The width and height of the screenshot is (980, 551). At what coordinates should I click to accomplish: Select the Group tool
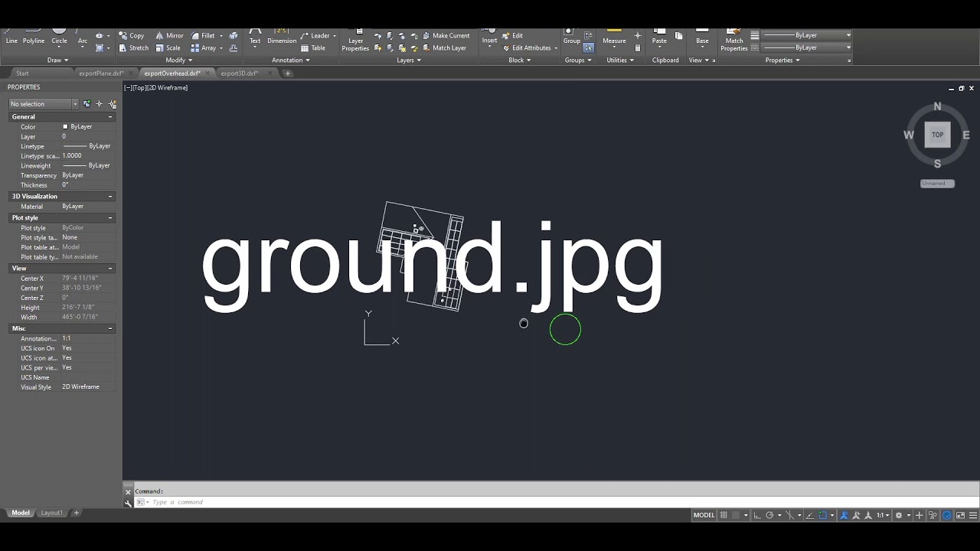[x=572, y=37]
